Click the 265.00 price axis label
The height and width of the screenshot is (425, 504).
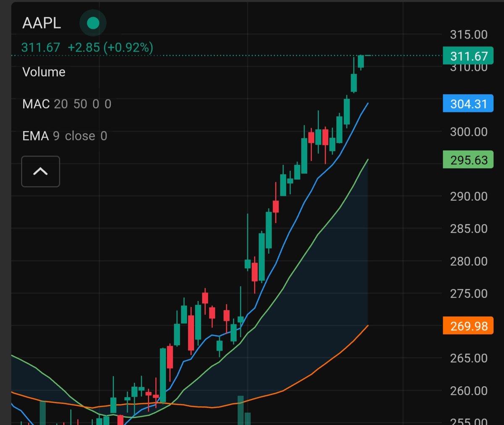[x=469, y=358]
